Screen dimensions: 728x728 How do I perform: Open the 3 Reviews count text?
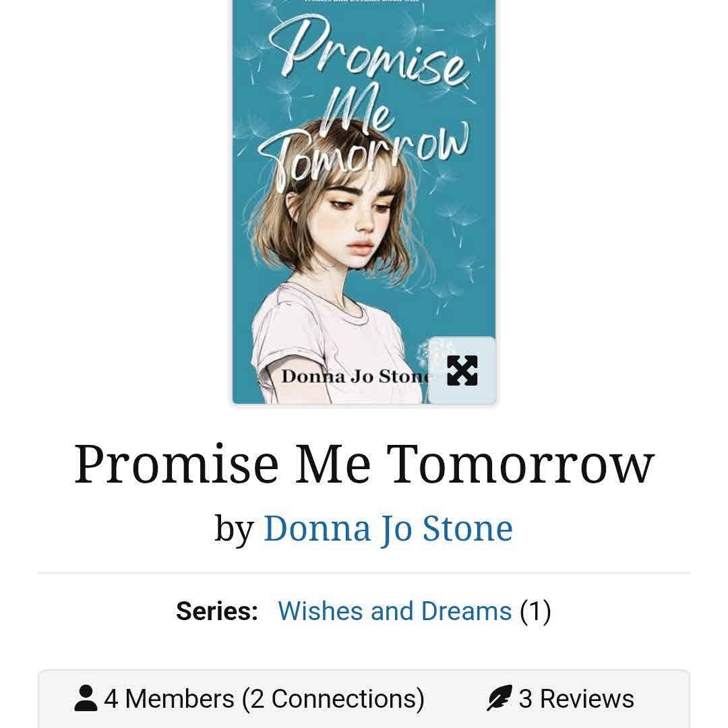pos(576,699)
